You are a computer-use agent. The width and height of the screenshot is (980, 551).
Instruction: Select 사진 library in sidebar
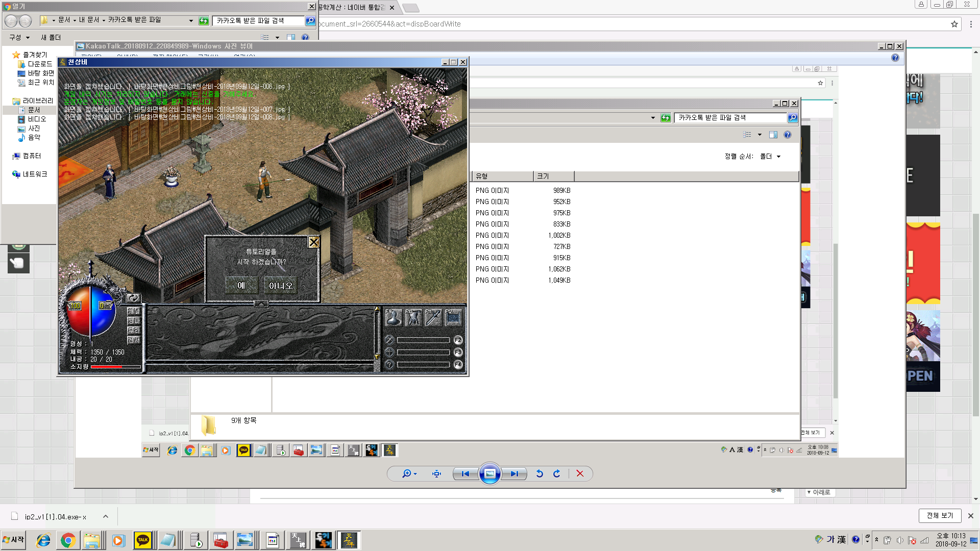tap(34, 128)
